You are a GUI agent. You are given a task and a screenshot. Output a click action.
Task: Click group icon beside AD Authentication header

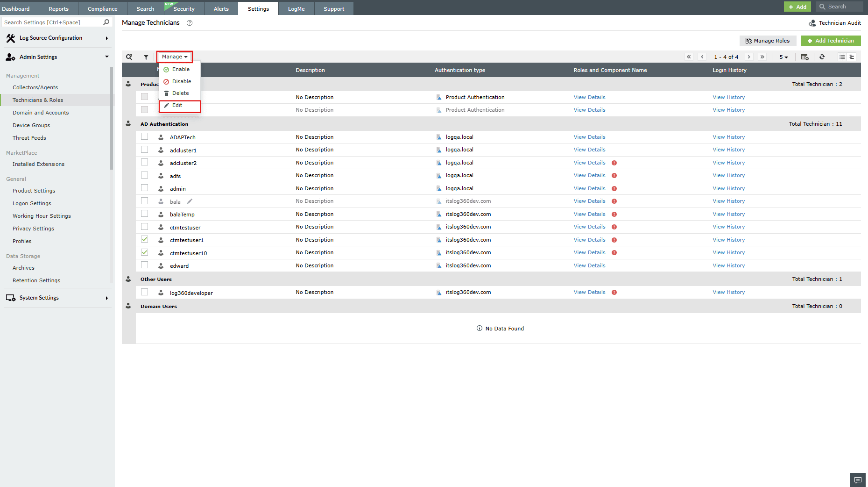[x=128, y=124]
